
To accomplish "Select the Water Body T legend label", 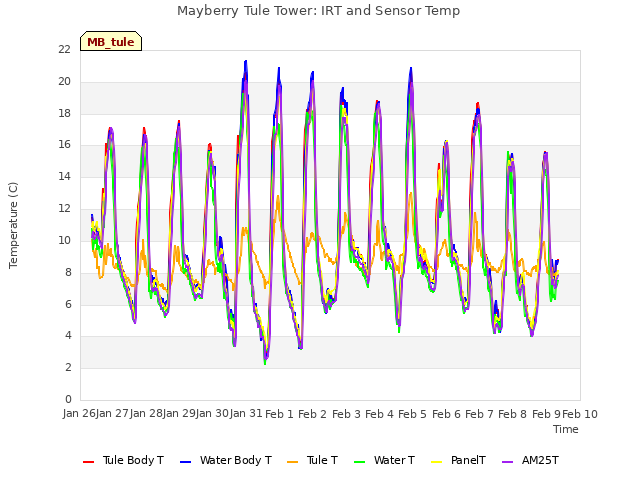I will (x=236, y=460).
